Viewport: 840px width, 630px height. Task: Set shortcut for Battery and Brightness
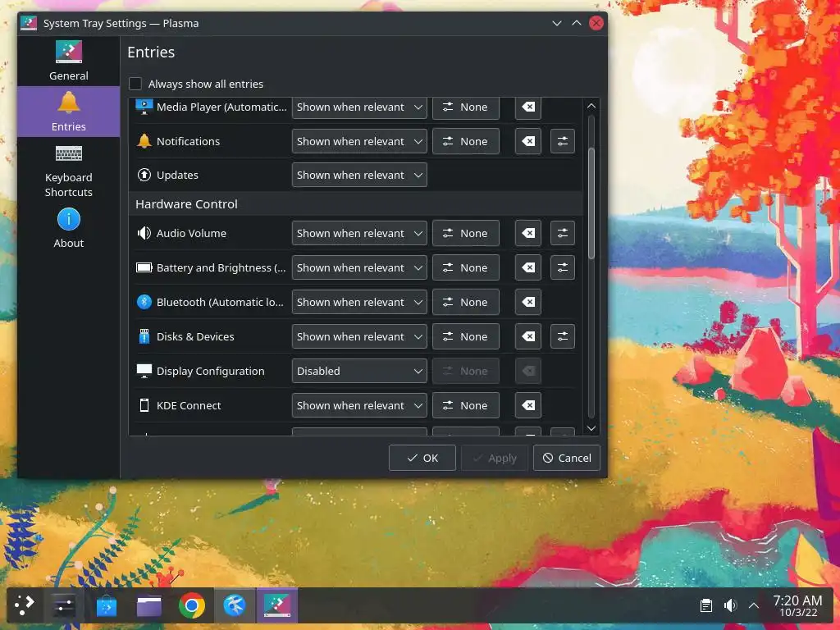pos(466,268)
